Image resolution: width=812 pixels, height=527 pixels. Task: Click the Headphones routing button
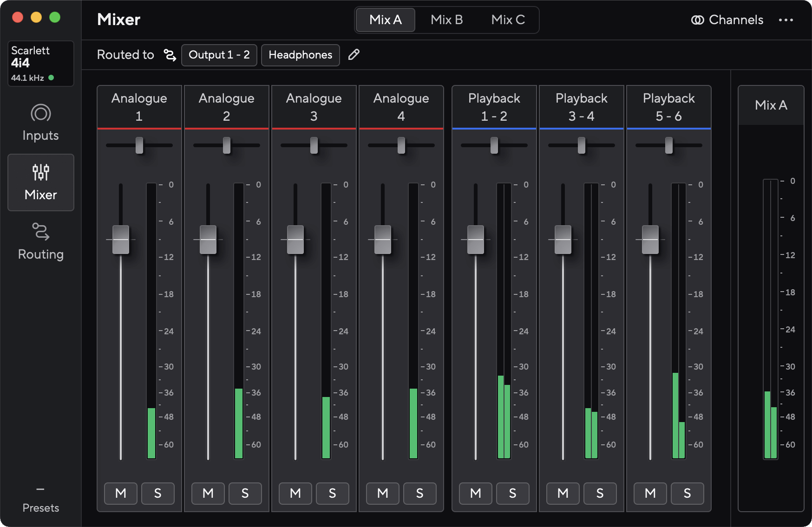[301, 55]
